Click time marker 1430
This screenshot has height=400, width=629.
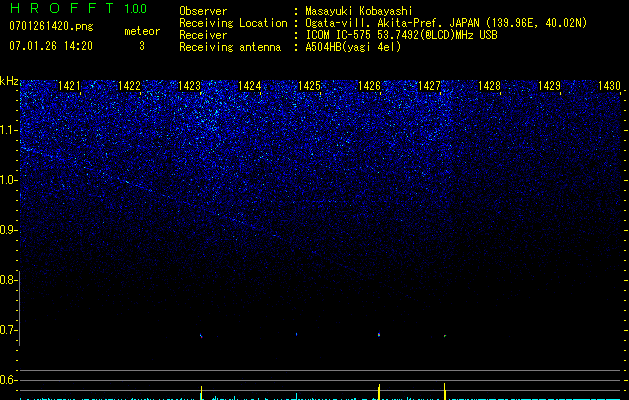pyautogui.click(x=609, y=86)
